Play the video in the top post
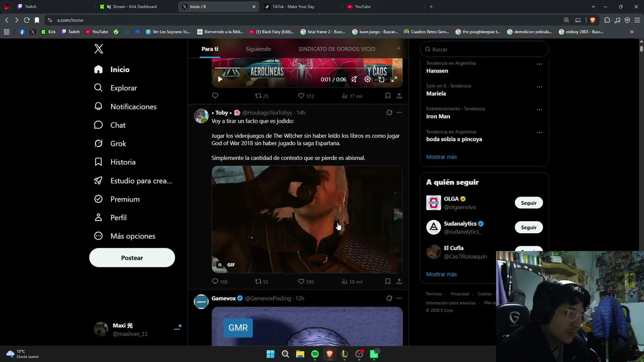644x362 pixels. click(x=220, y=79)
